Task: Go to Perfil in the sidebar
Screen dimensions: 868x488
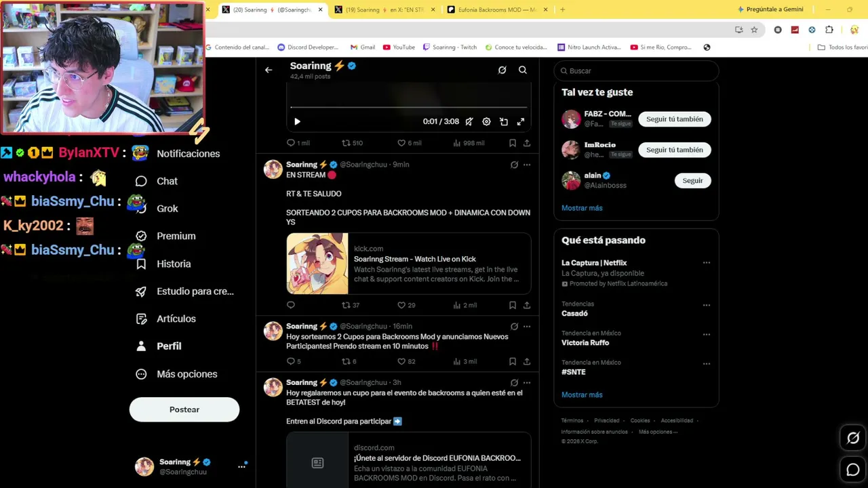Action: (x=159, y=346)
